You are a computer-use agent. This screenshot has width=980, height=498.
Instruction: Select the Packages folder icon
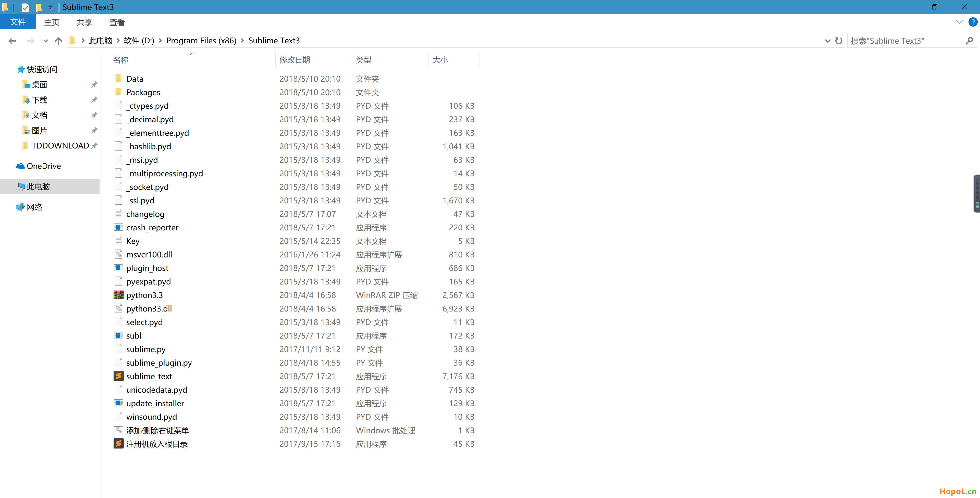point(118,92)
